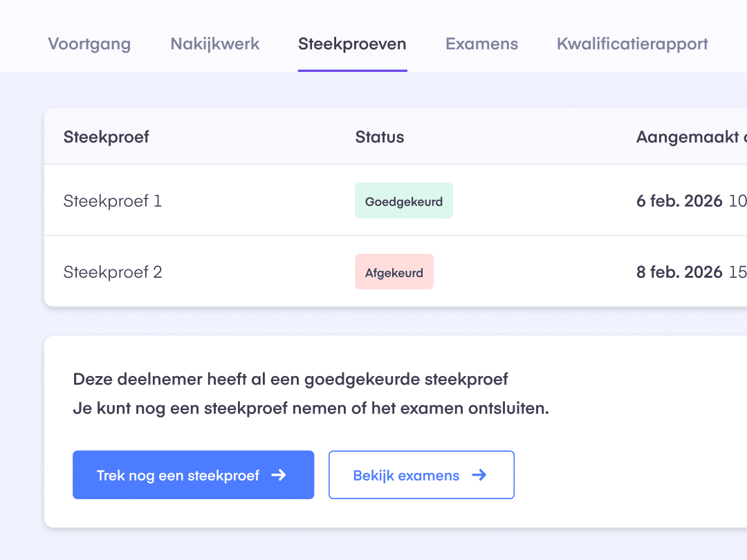747x560 pixels.
Task: Click the Status column header
Action: click(x=379, y=137)
